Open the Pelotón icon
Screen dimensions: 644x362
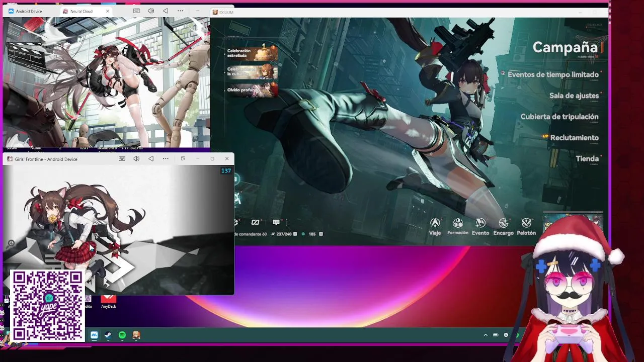point(526,227)
